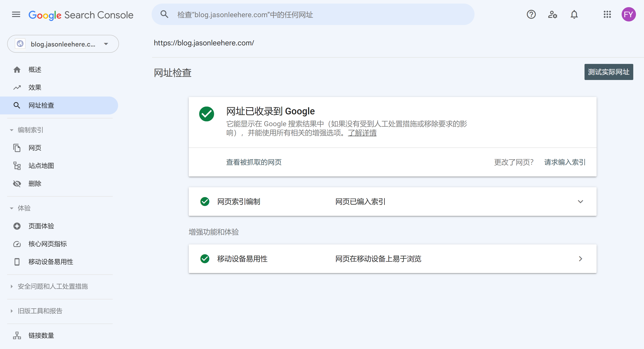Open the 网页 indexing report
644x349 pixels.
(59, 148)
